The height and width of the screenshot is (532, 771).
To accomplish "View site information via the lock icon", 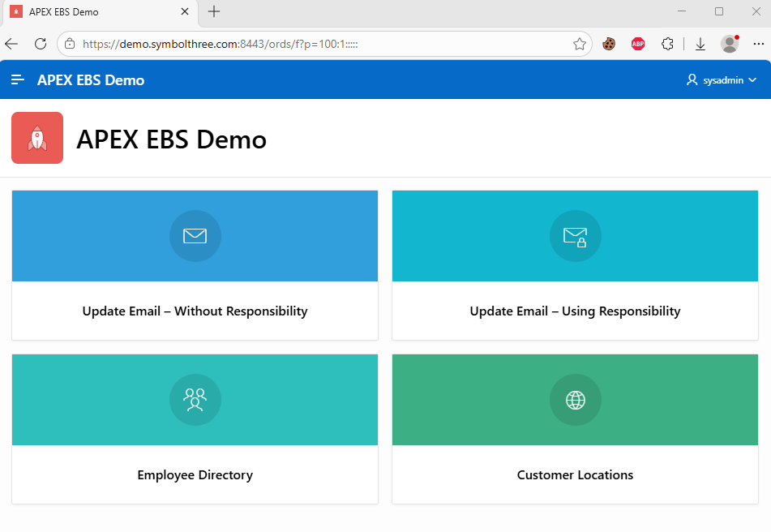I will pyautogui.click(x=70, y=44).
